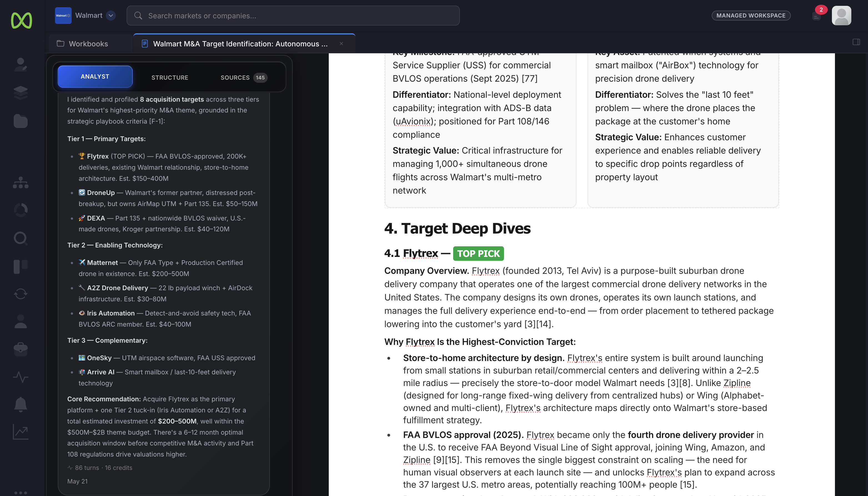868x496 pixels.
Task: Click the green infinity app logo
Action: click(x=21, y=21)
